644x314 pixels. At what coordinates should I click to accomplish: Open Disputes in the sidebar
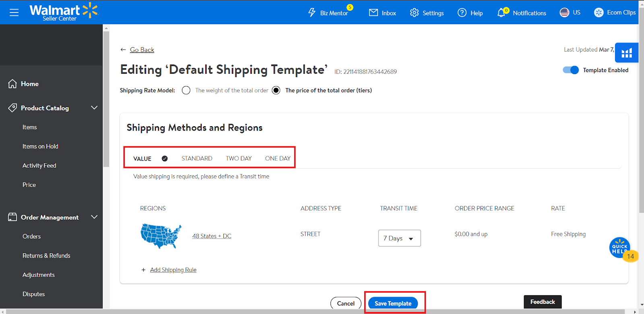(34, 294)
